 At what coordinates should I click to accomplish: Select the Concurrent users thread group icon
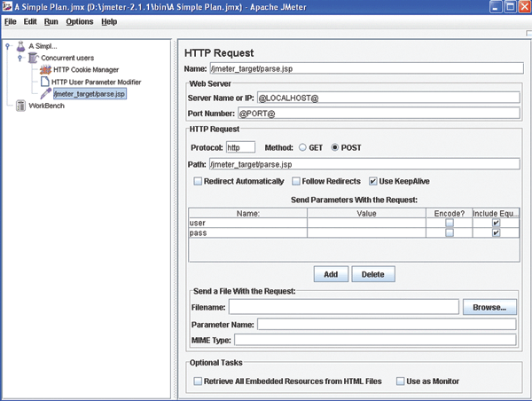[33, 57]
